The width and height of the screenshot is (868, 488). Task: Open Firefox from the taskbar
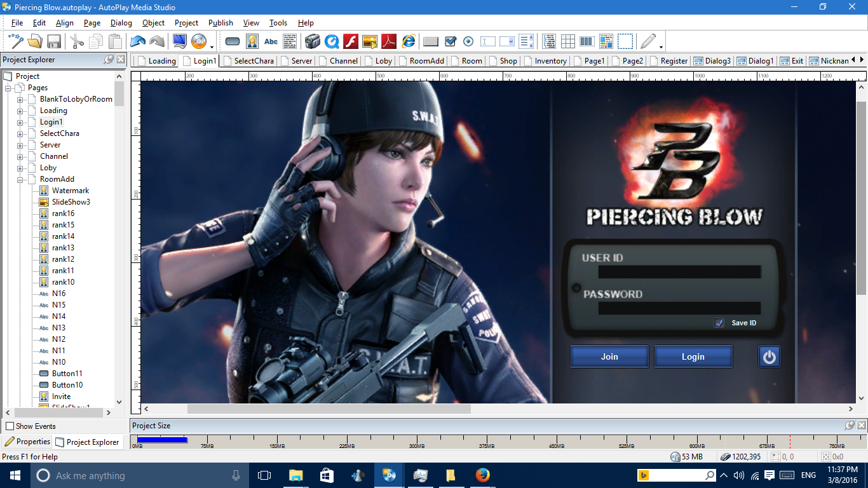[x=484, y=475]
